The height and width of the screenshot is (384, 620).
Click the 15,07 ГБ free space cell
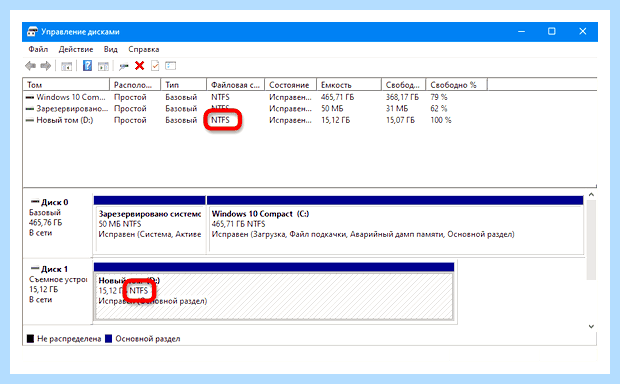click(x=400, y=120)
